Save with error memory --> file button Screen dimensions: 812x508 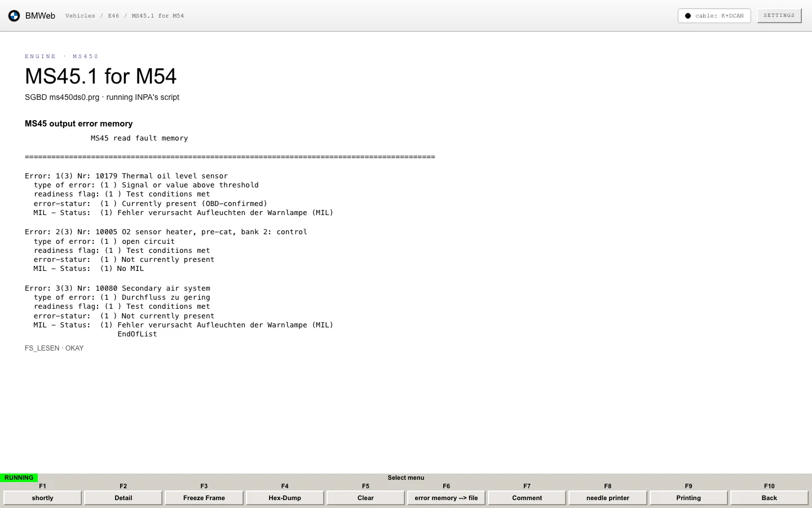point(446,498)
